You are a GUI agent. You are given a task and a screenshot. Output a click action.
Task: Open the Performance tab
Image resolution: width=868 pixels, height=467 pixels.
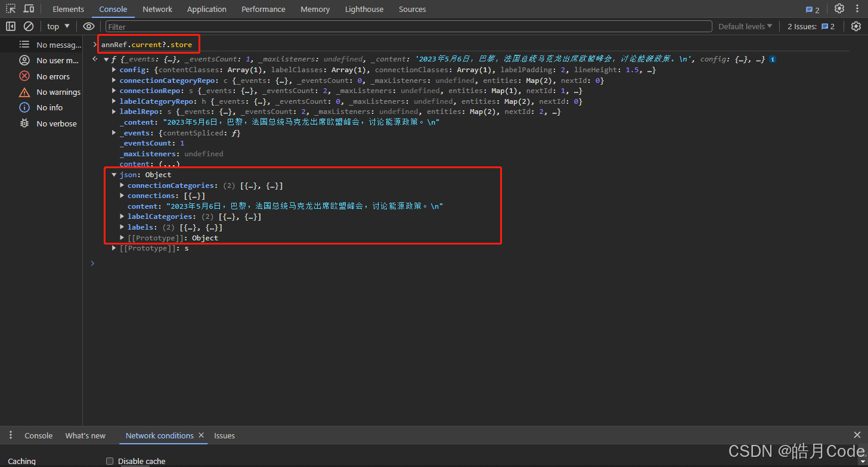tap(263, 9)
